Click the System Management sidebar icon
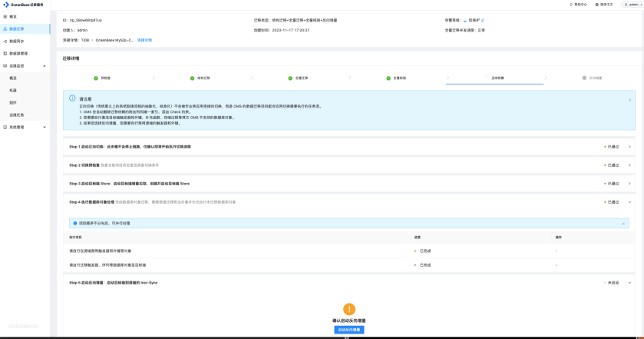This screenshot has height=339, width=644. pyautogui.click(x=5, y=127)
